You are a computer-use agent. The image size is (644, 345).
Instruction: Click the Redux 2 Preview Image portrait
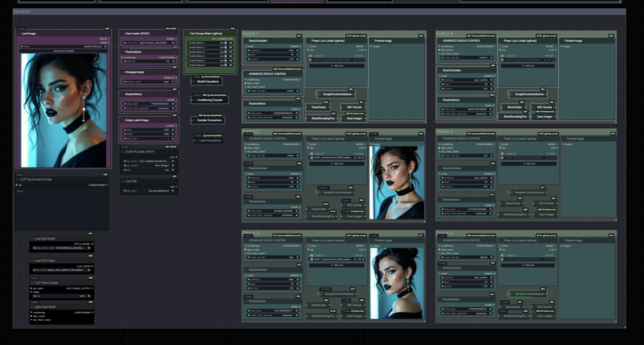pos(397,182)
